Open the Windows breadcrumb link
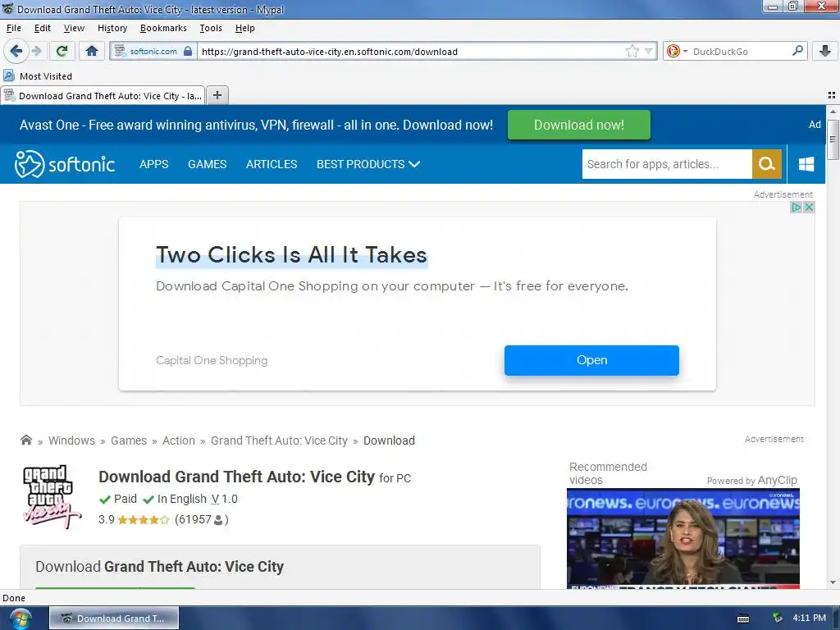The image size is (840, 630). tap(72, 441)
